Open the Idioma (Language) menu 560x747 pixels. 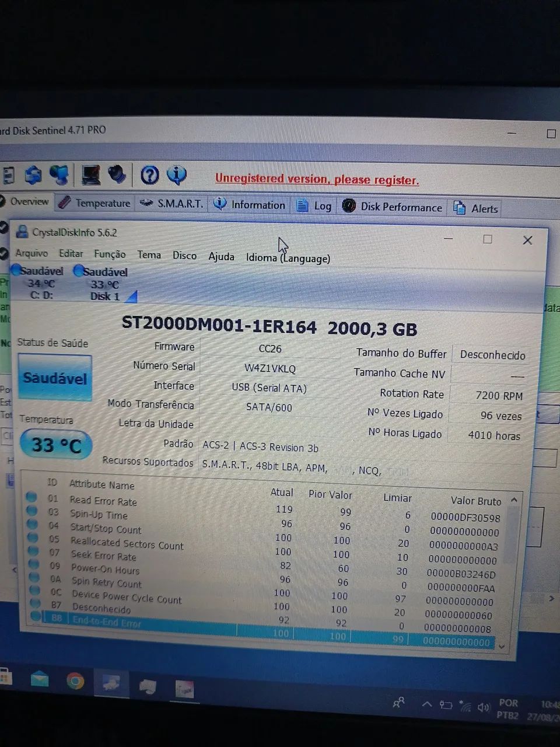288,257
